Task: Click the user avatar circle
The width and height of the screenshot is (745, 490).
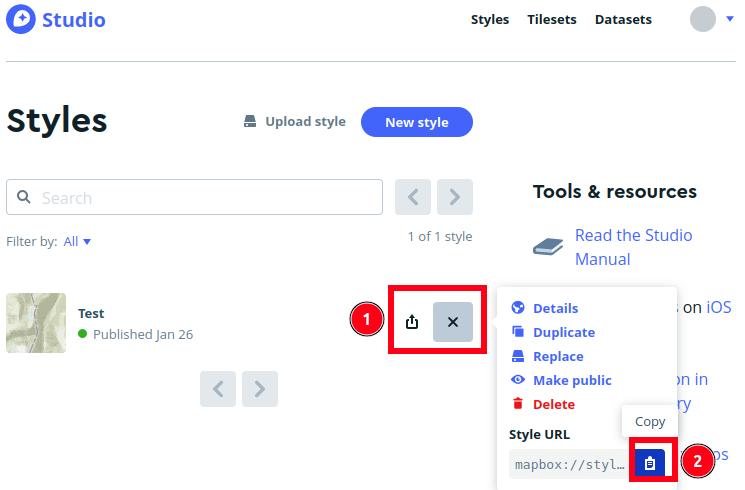Action: pos(703,19)
